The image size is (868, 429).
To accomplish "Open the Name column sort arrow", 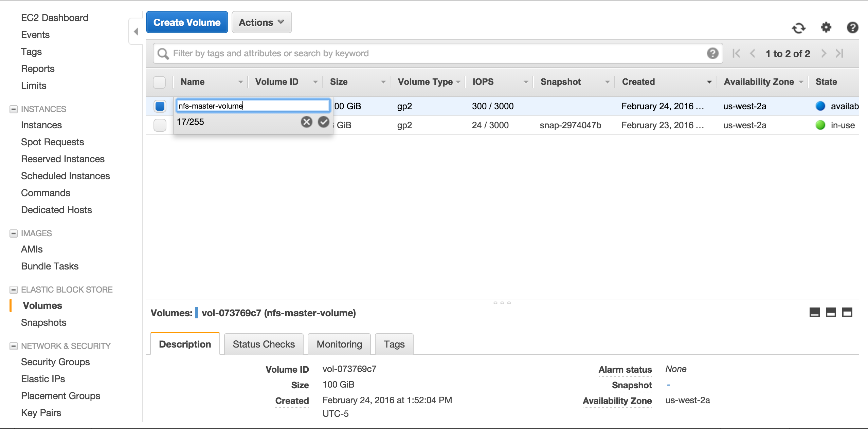I will 240,82.
